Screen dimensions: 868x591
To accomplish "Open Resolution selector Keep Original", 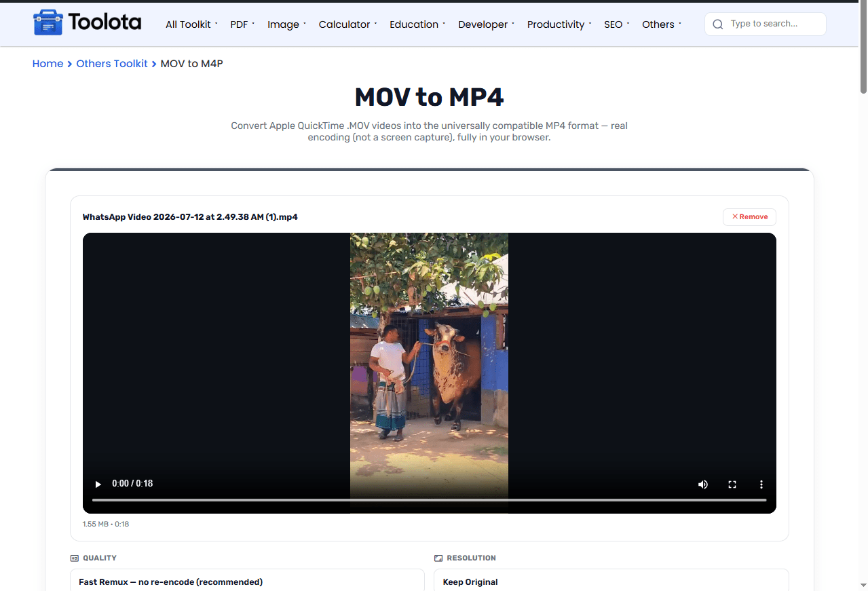I will pyautogui.click(x=611, y=580).
